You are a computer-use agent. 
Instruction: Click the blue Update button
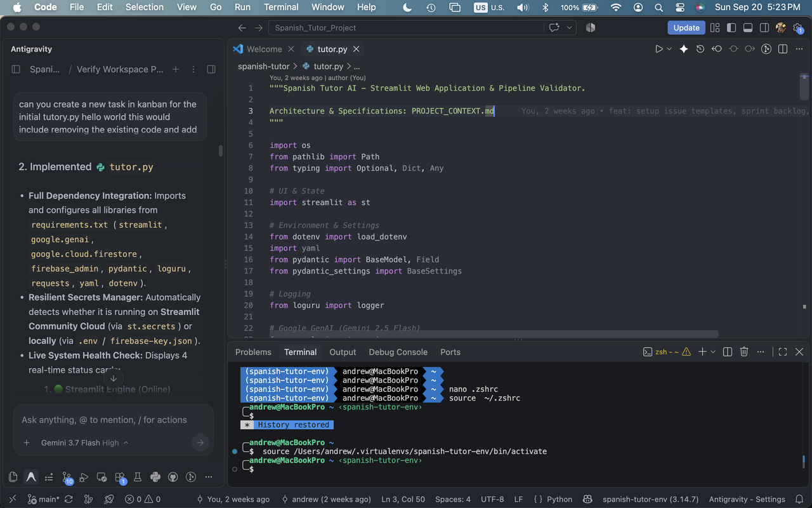(x=686, y=28)
